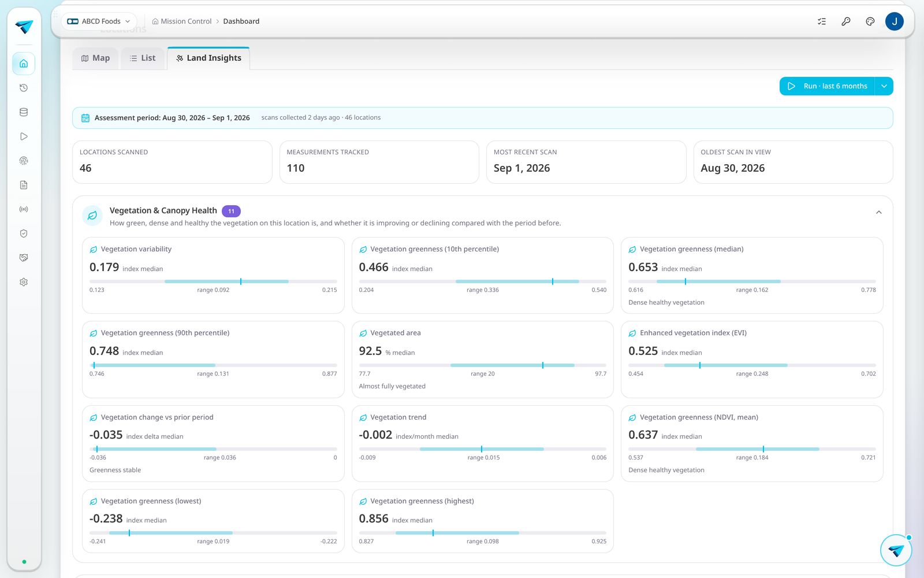Open the shield check sidebar icon

24,234
